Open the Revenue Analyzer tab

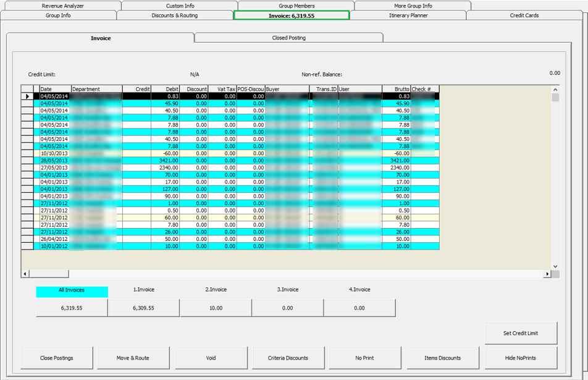62,6
